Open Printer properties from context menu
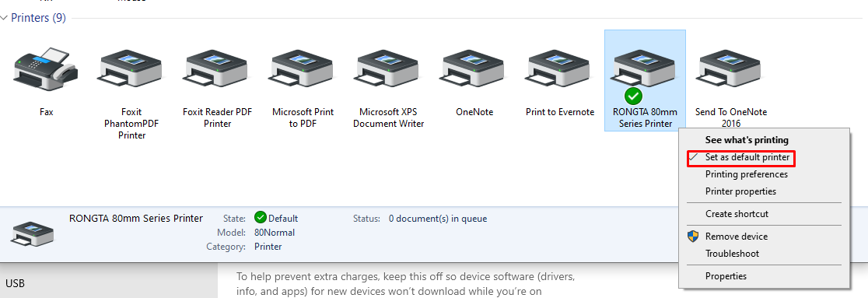This screenshot has width=868, height=298. [x=740, y=191]
